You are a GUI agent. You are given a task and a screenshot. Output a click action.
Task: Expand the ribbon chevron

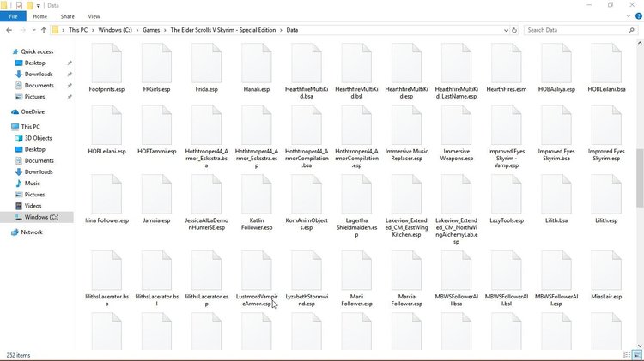(x=629, y=16)
